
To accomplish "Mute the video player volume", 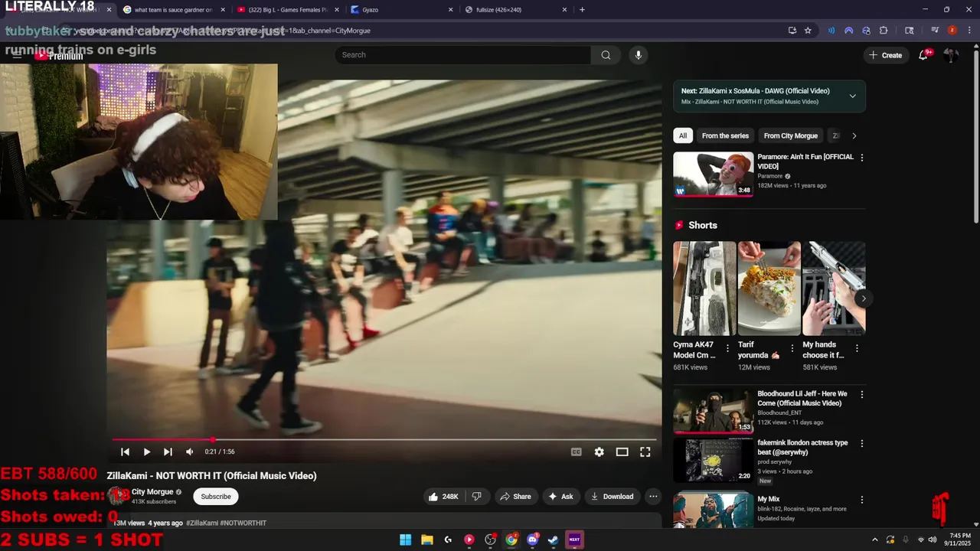I will coord(189,452).
